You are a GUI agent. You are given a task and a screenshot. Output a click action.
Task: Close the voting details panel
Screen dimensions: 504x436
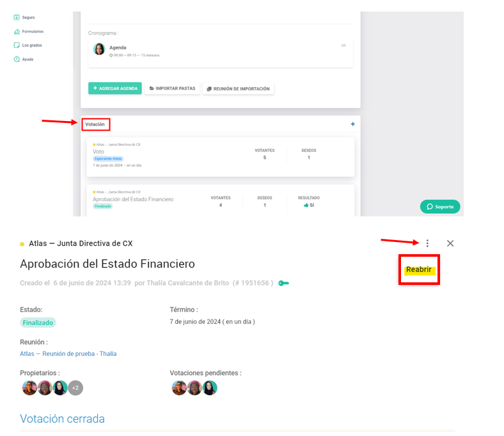click(x=450, y=243)
